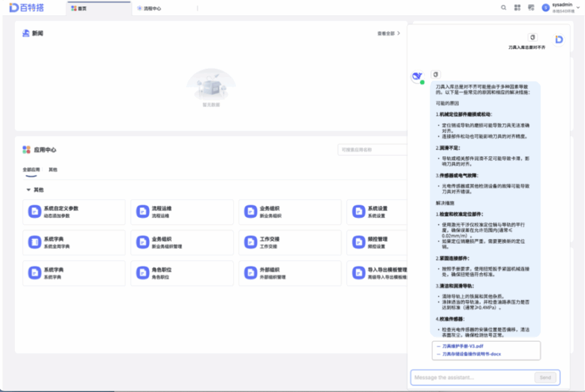Select the chat heading 1.机械定位部件磨损或松动
This screenshot has height=392, width=585.
click(464, 114)
